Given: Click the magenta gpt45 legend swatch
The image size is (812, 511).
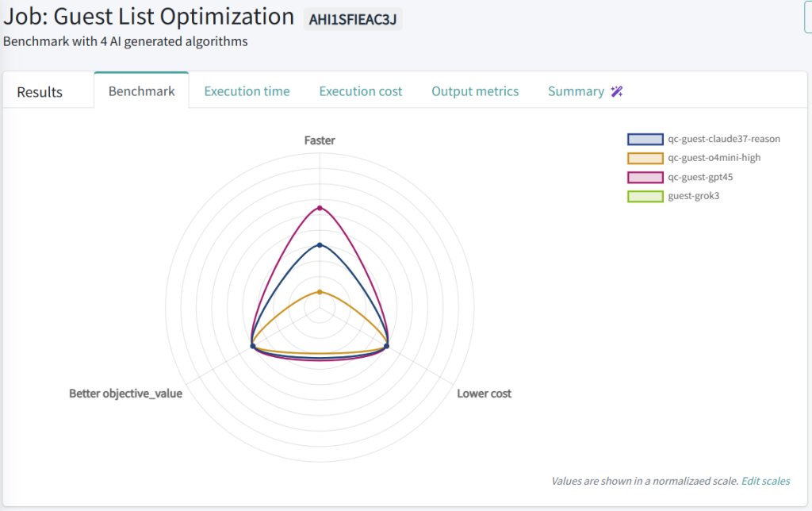Looking at the screenshot, I should click(644, 177).
